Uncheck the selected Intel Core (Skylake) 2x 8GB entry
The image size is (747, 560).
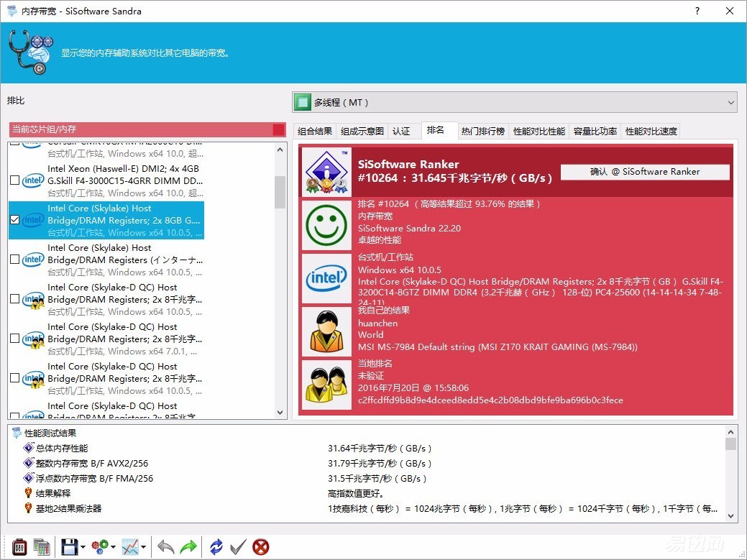coord(15,220)
